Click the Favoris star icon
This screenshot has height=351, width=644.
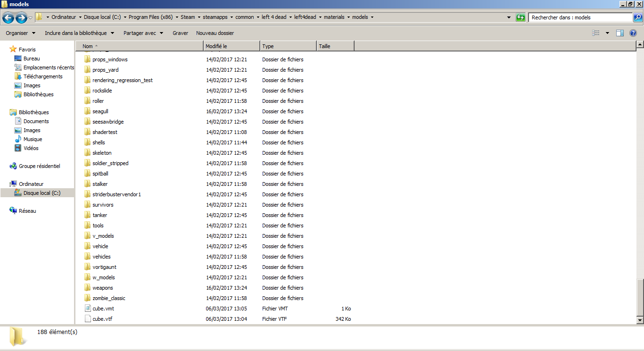(x=13, y=50)
